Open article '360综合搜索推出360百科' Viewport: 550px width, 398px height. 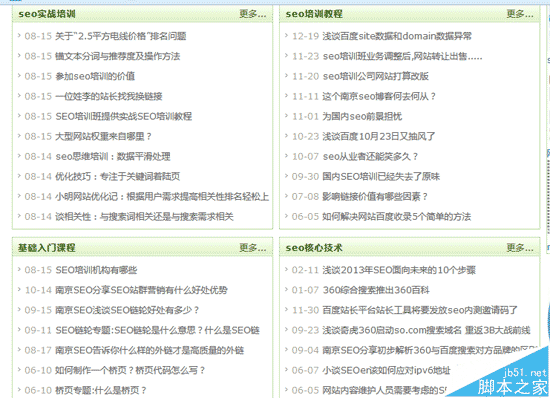click(x=376, y=290)
